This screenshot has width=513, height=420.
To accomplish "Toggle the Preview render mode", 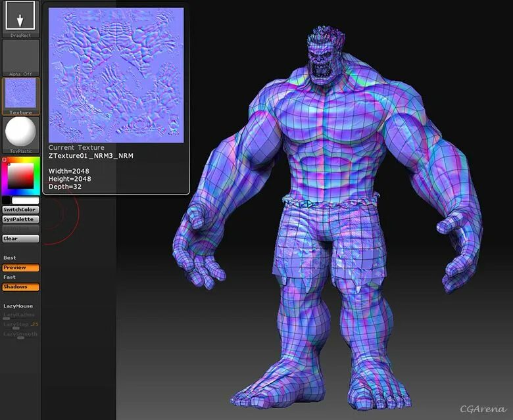I will pyautogui.click(x=20, y=268).
